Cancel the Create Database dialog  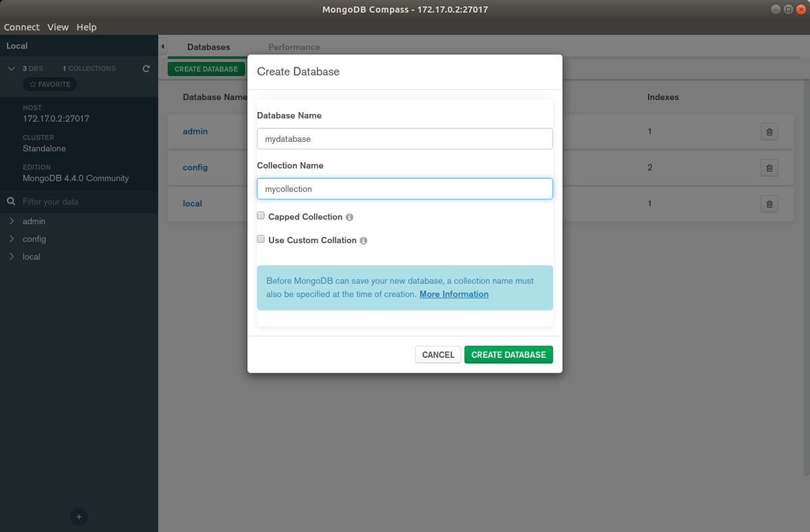click(438, 354)
